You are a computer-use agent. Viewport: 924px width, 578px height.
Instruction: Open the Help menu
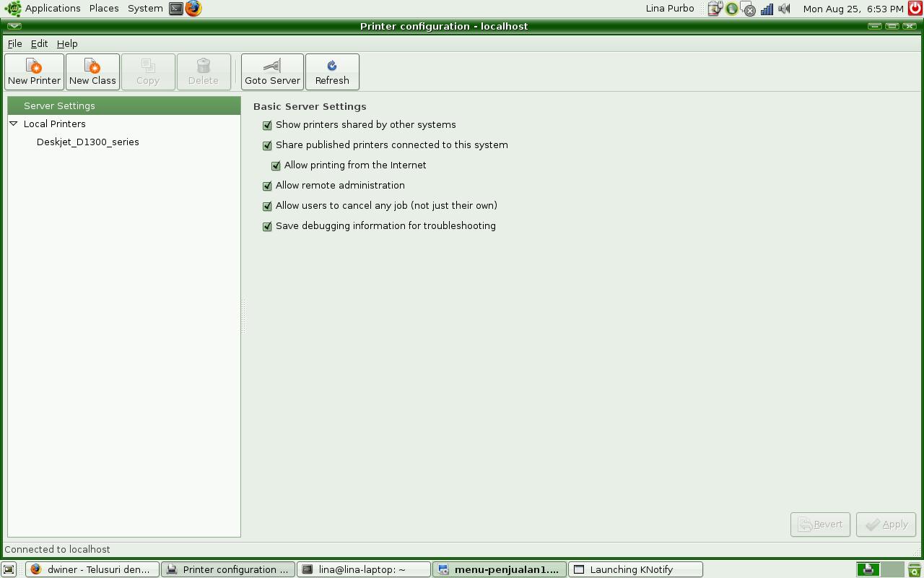(67, 43)
